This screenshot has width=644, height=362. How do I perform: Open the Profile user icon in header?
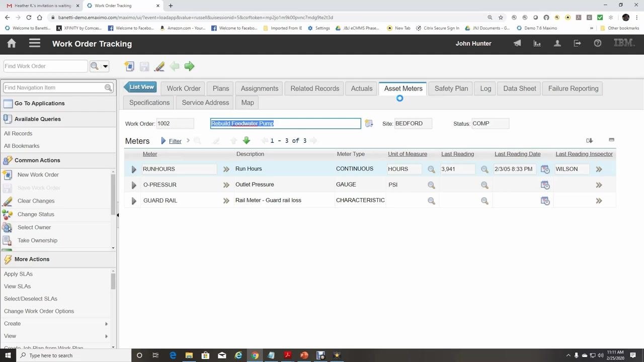click(x=557, y=44)
